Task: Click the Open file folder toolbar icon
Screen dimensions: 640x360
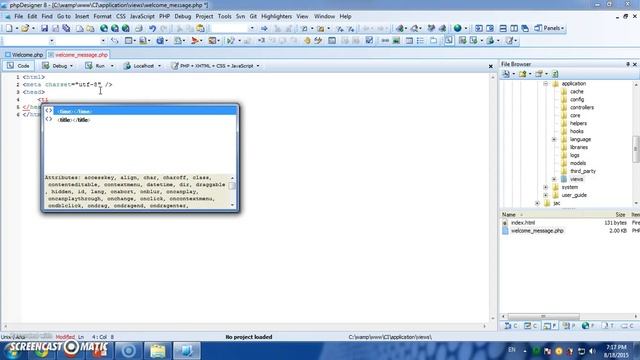Action: coord(25,28)
